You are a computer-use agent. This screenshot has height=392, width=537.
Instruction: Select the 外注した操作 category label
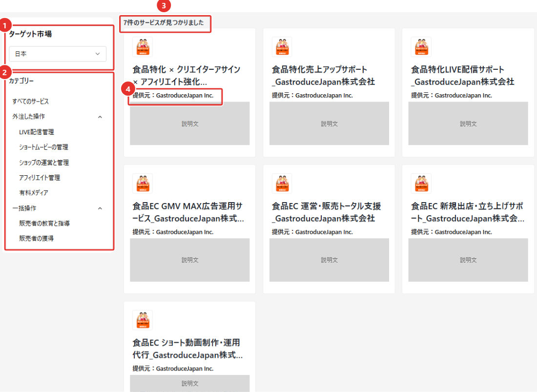click(28, 117)
